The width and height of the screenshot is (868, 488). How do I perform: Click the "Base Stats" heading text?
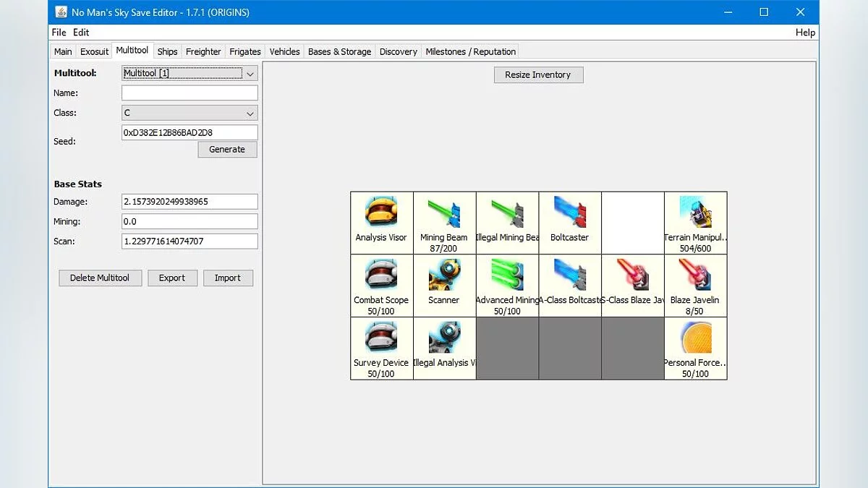tap(77, 184)
